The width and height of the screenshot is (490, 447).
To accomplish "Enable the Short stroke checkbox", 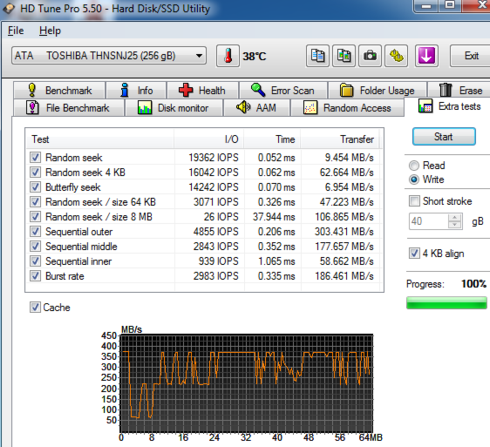I will point(414,201).
